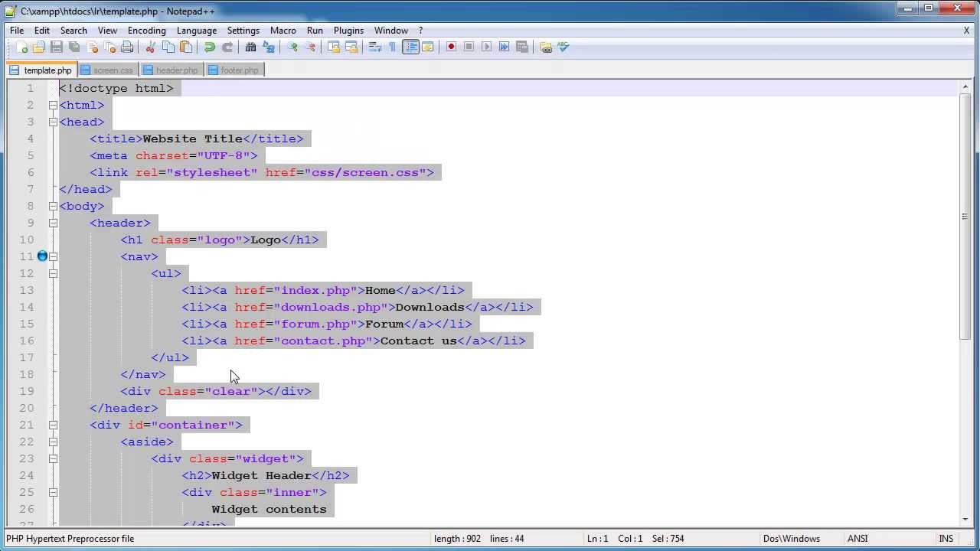The height and width of the screenshot is (551, 980).
Task: Open the Plugins menu
Action: [348, 31]
